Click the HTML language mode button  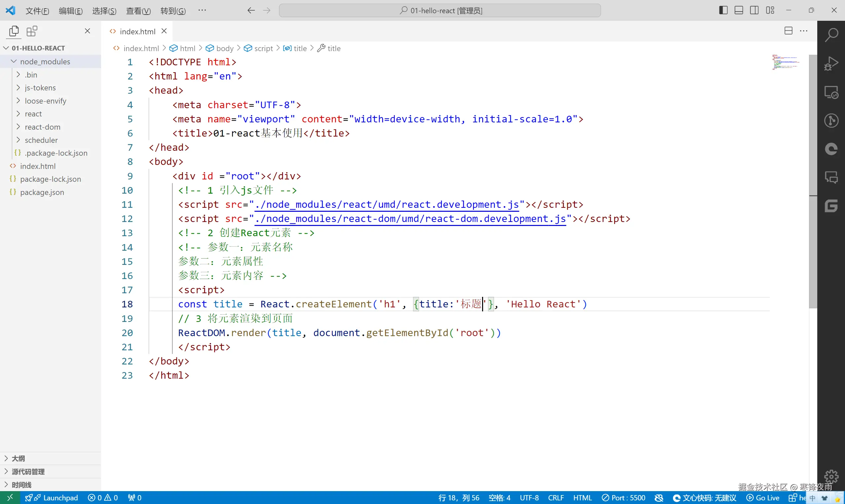(x=582, y=498)
